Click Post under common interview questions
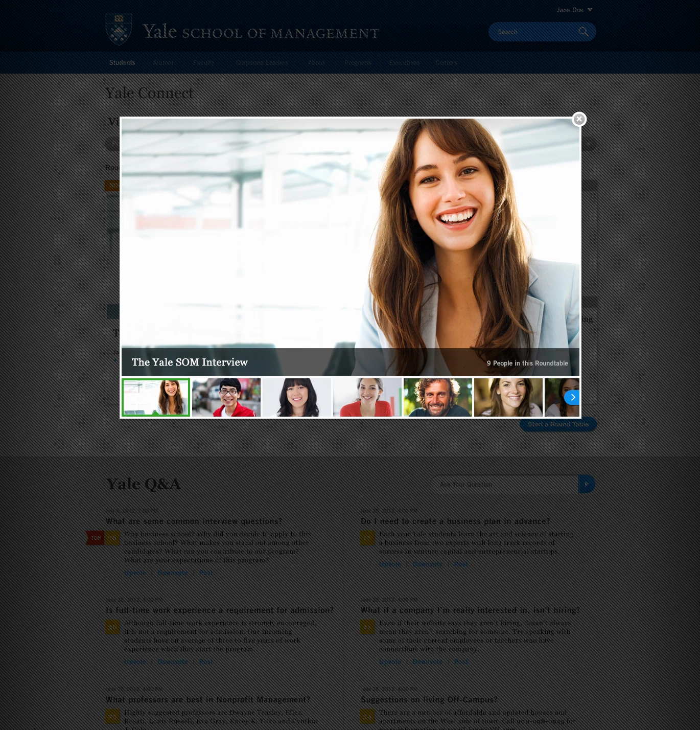 click(206, 573)
